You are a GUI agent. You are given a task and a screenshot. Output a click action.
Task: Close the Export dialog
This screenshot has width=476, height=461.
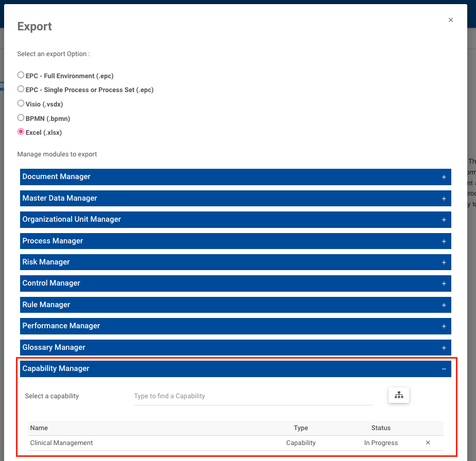pyautogui.click(x=450, y=20)
